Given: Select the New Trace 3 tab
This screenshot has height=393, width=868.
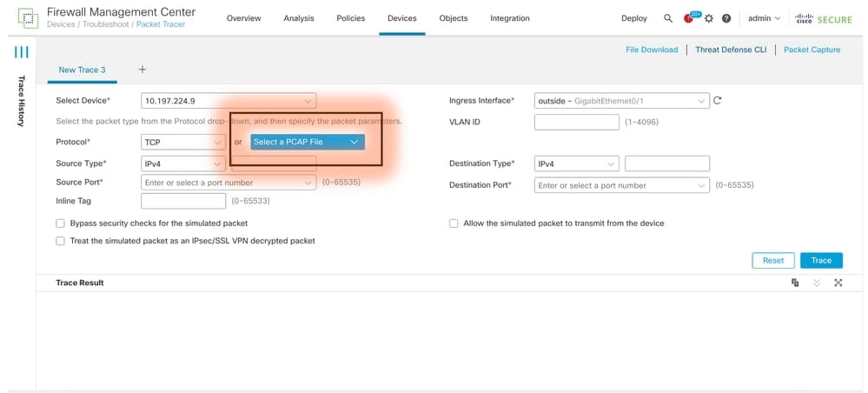Looking at the screenshot, I should click(82, 70).
